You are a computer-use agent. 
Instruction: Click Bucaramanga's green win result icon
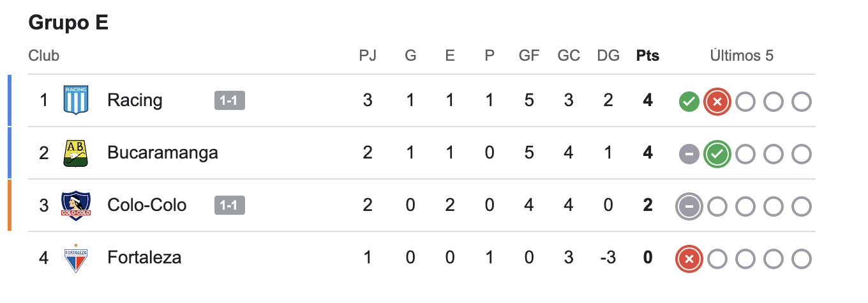(x=717, y=153)
